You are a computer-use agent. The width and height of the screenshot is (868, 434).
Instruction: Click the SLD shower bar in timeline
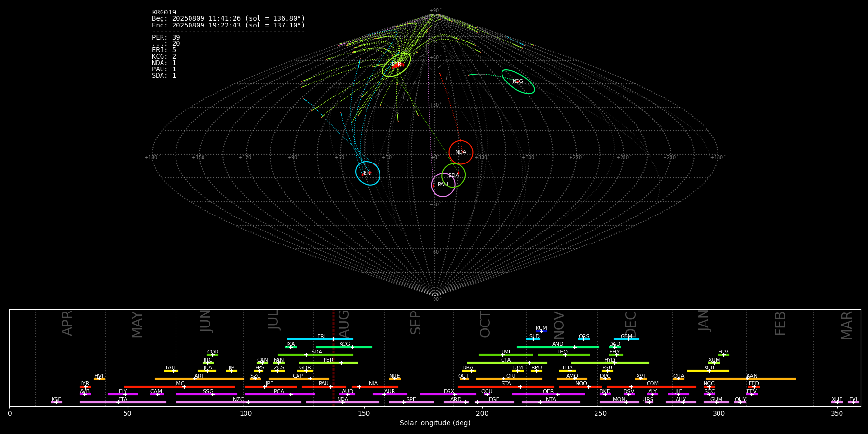coord(533,339)
